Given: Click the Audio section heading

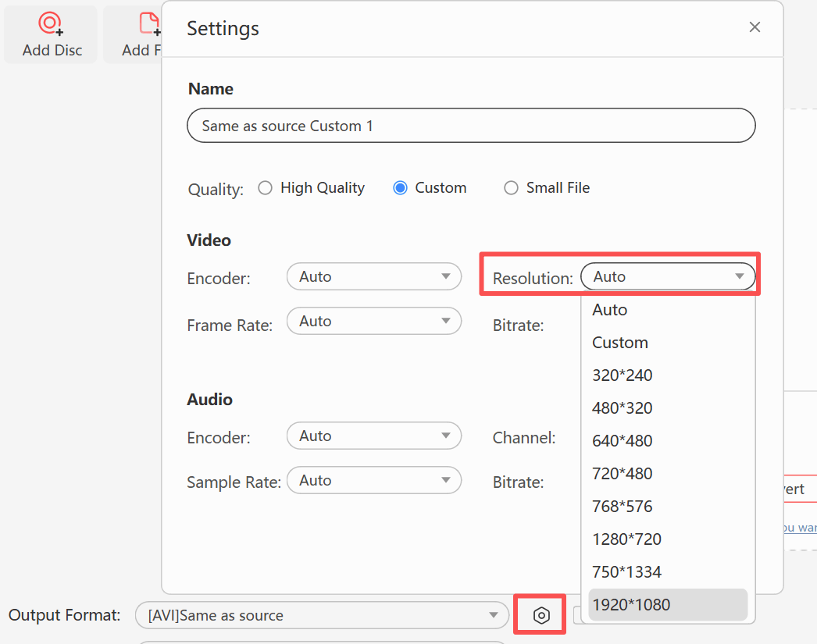Looking at the screenshot, I should (x=209, y=400).
